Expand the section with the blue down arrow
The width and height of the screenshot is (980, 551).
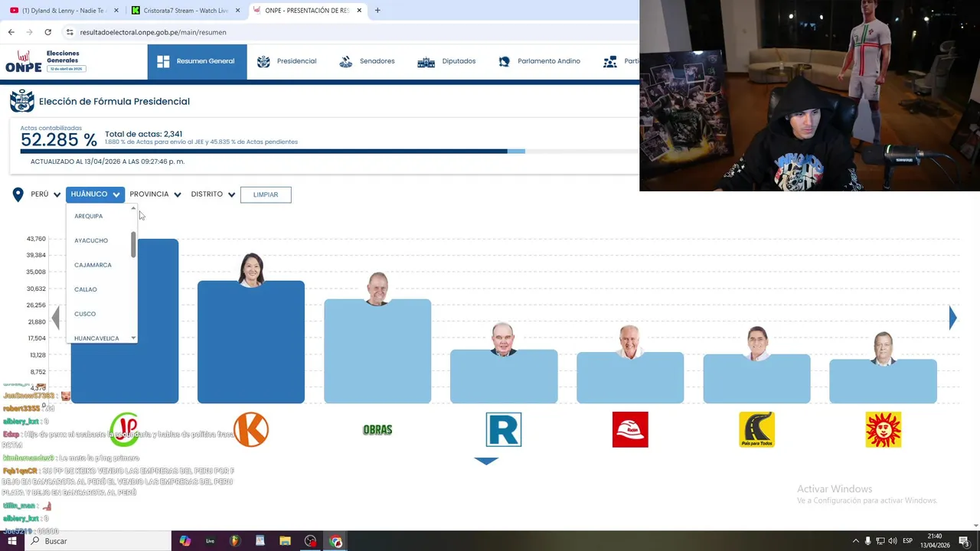tap(486, 461)
